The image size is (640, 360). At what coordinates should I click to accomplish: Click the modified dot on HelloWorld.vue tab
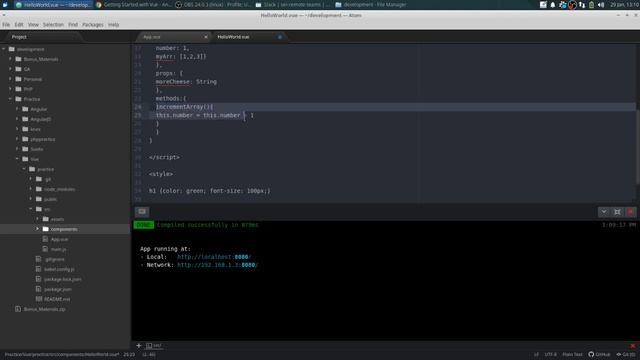[280, 37]
